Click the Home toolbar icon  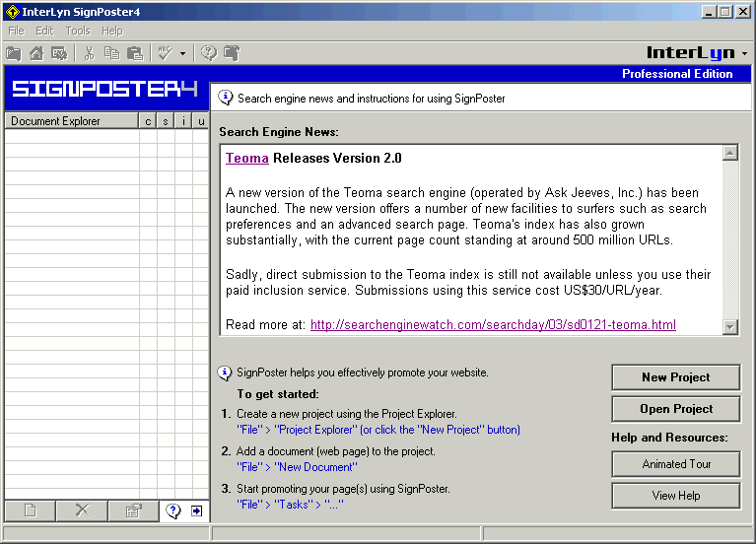pyautogui.click(x=36, y=53)
